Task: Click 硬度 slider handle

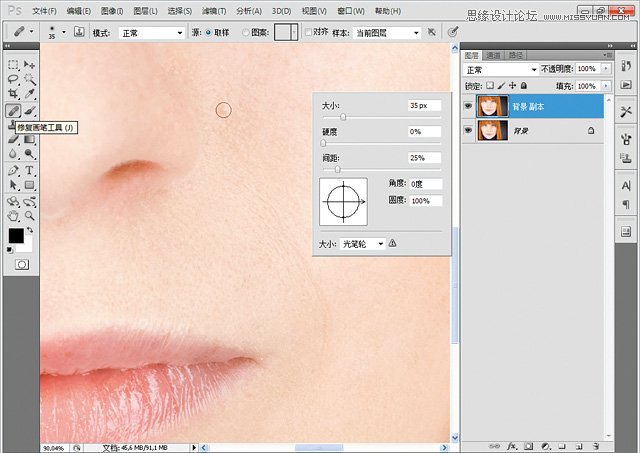Action: pos(323,143)
